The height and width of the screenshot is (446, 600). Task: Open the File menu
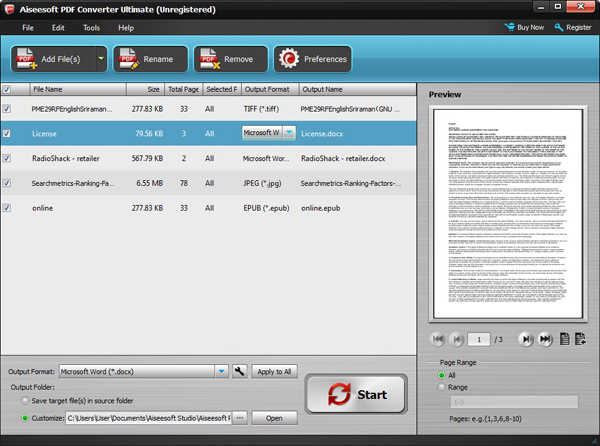coord(28,28)
